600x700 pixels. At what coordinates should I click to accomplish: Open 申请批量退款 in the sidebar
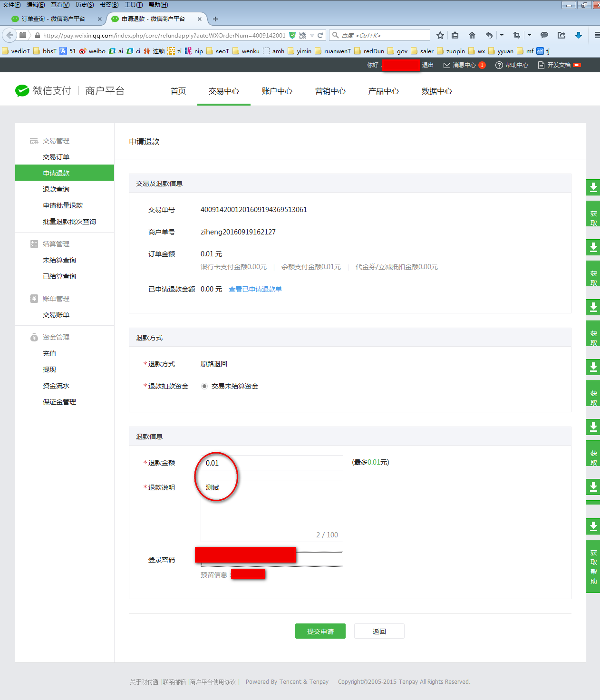63,205
